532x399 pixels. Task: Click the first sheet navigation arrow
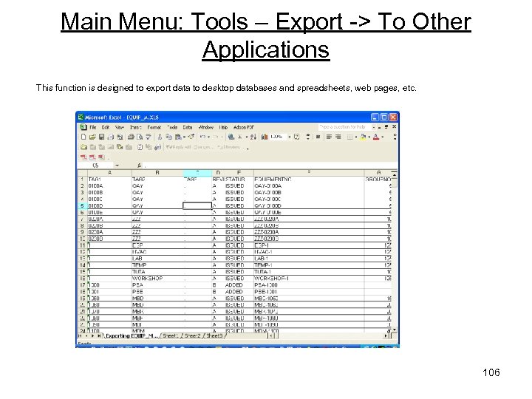point(80,336)
